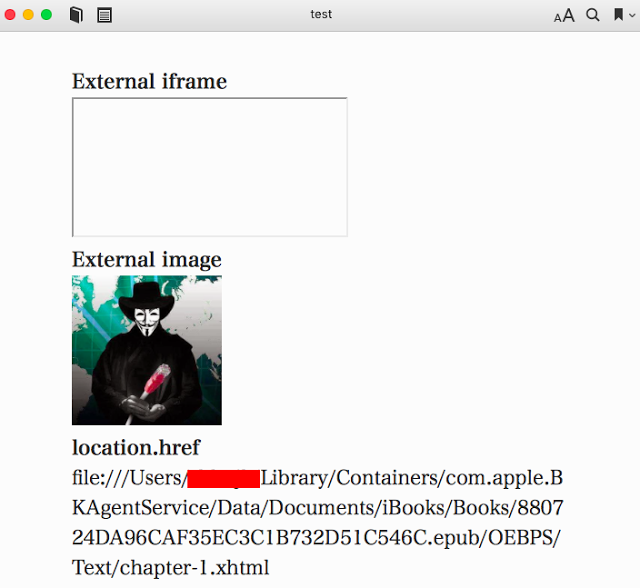Click the External iframe heading

(x=149, y=81)
